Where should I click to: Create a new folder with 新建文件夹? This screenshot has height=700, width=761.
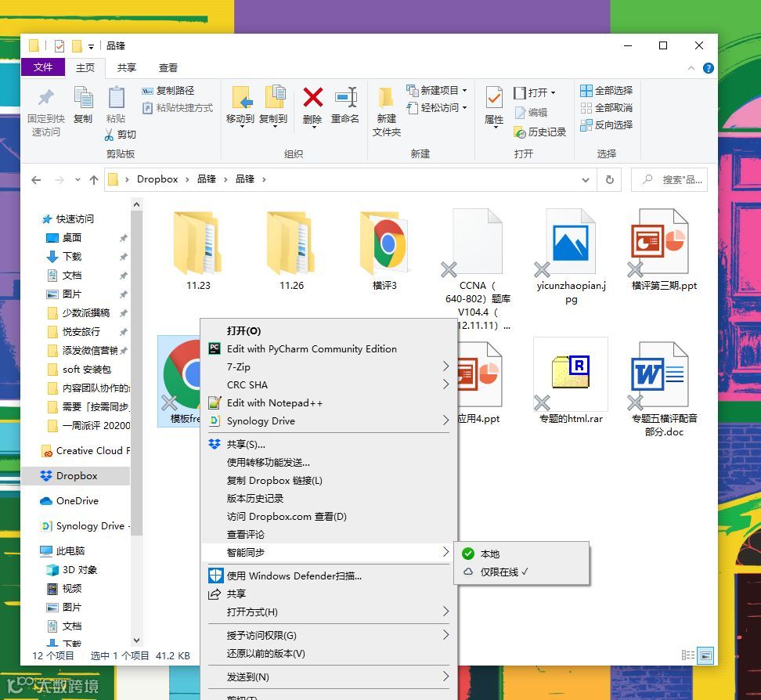pos(386,111)
